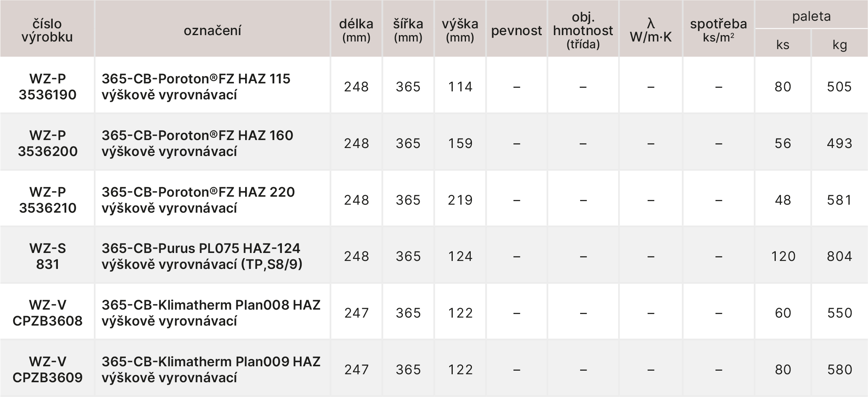
Task: Click the 'paleta' group header
Action: pyautogui.click(x=811, y=16)
